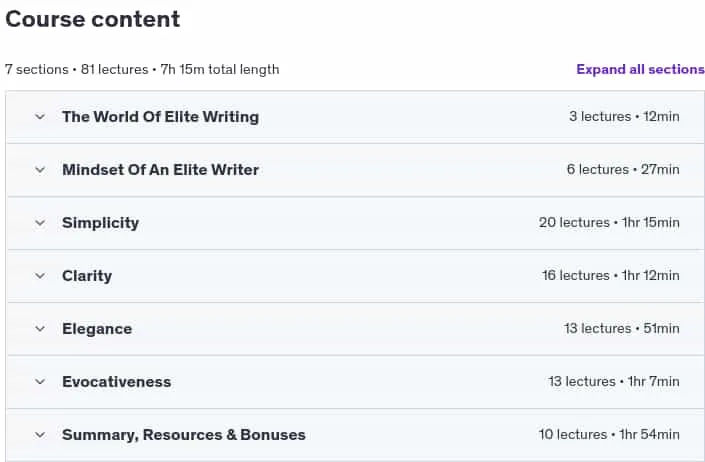Image resolution: width=705 pixels, height=462 pixels.
Task: Click the 10 lectures 1hr 54min label
Action: tap(609, 434)
